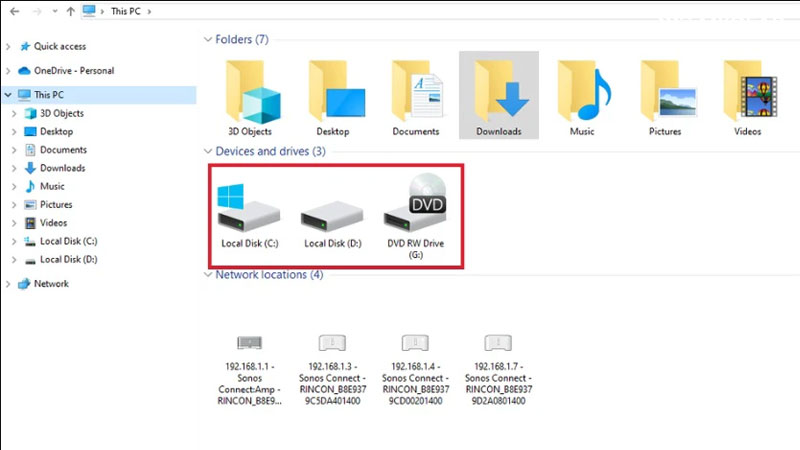This screenshot has width=800, height=450.
Task: Expand Music tree node in sidebar
Action: (14, 186)
